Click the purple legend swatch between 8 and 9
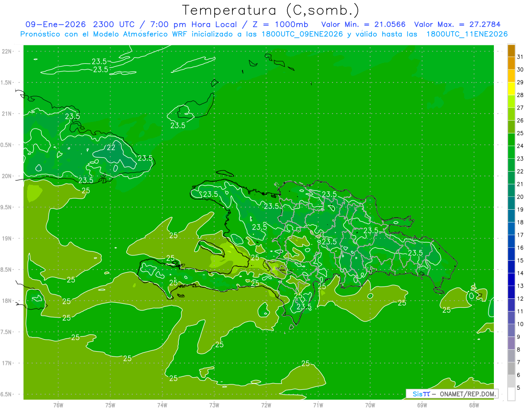 click(511, 343)
